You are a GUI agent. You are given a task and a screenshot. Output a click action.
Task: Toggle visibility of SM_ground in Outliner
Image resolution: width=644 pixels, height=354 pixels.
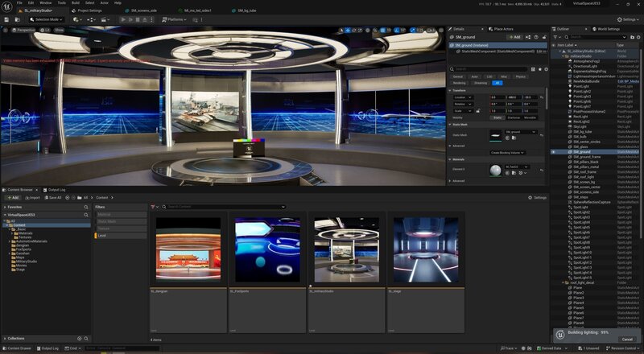point(553,151)
